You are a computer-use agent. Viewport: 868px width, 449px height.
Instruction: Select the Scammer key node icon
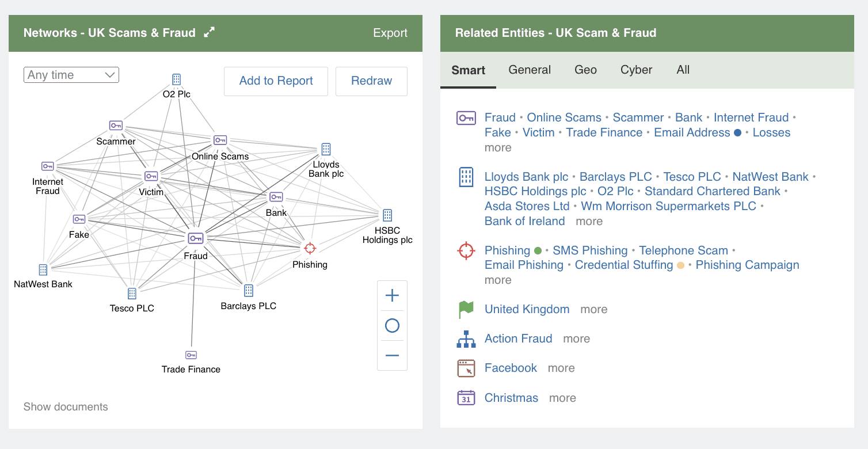coord(116,125)
